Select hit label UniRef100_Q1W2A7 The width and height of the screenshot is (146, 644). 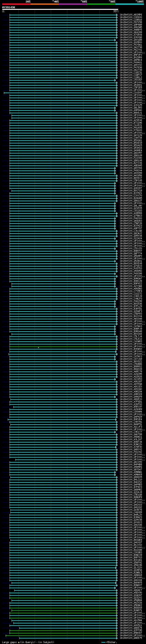[131, 595]
